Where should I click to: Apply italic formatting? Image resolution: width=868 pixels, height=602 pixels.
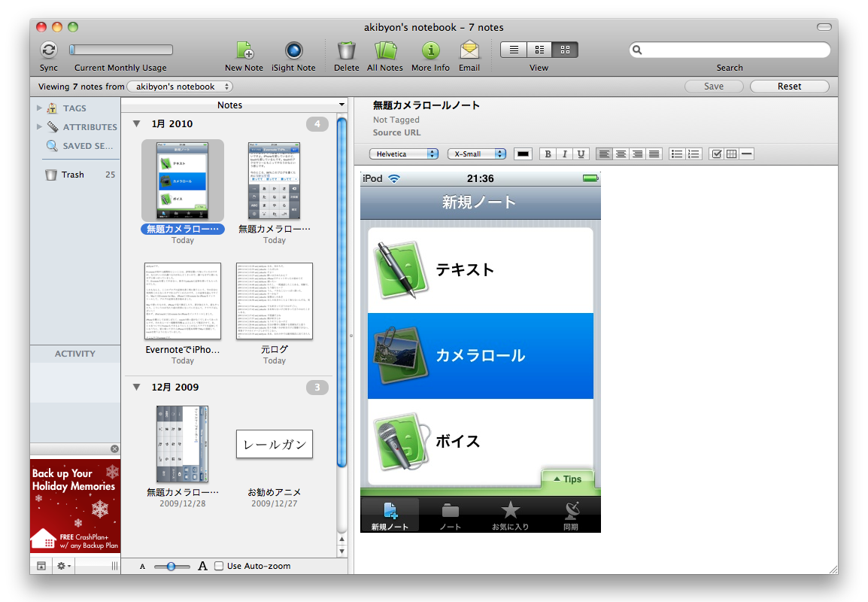565,154
